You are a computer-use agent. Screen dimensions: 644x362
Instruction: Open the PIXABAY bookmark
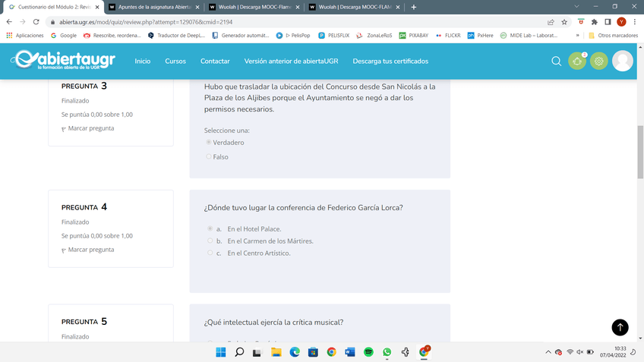pyautogui.click(x=414, y=36)
